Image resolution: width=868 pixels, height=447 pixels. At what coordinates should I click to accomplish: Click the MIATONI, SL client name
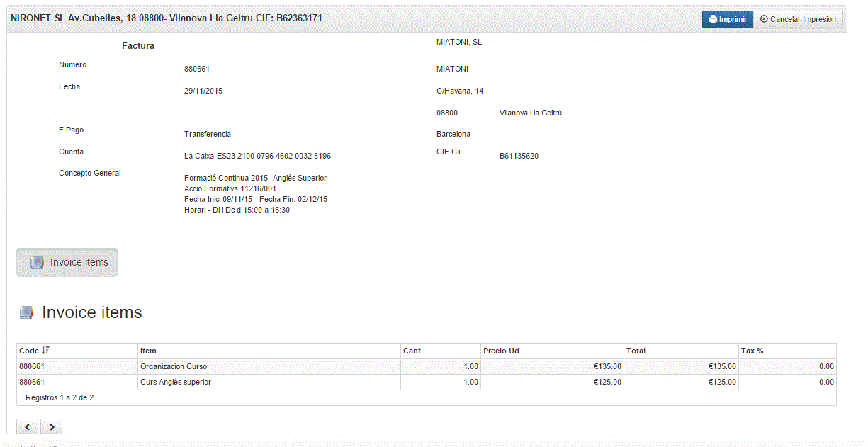[x=459, y=43]
